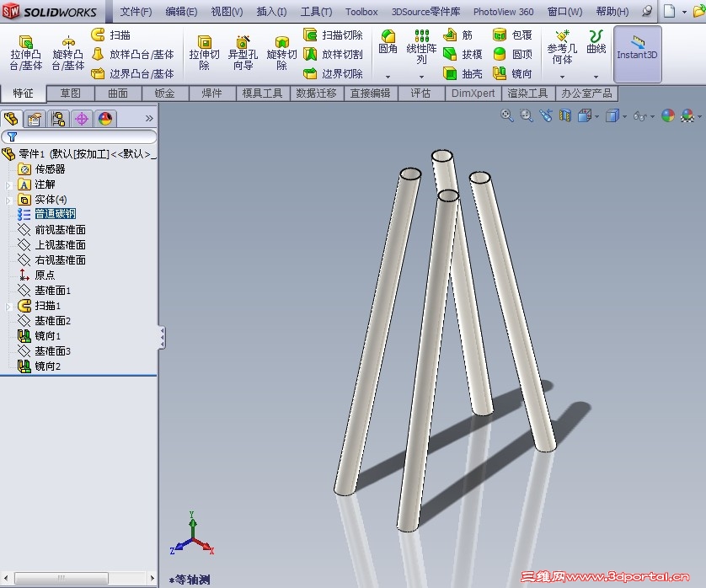This screenshot has width=706, height=588.
Task: Select the 拉伸凸台/基体 extrude boss tool
Action: tap(26, 53)
